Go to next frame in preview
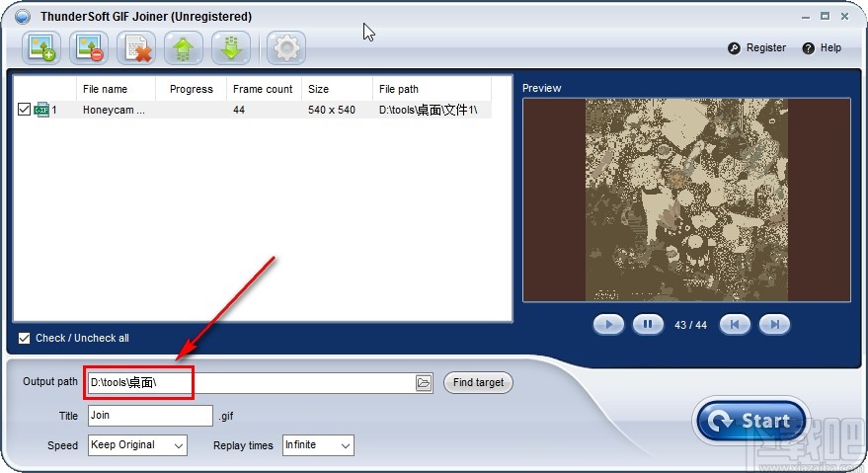Screen dimensions: 868x473 [774, 325]
